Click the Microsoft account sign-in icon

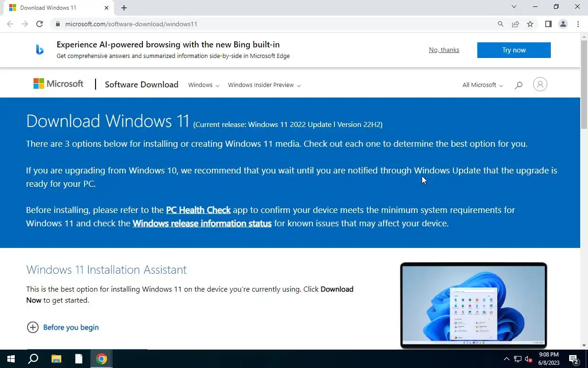point(540,84)
